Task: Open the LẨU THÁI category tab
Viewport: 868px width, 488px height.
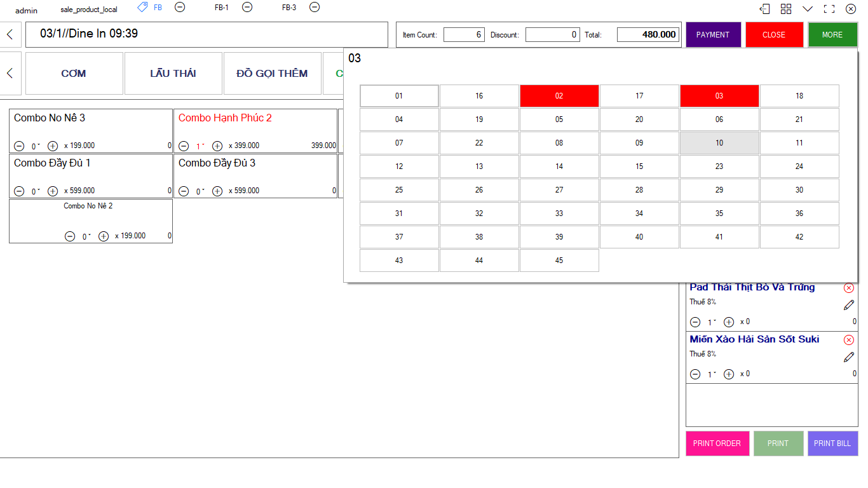Action: click(173, 74)
